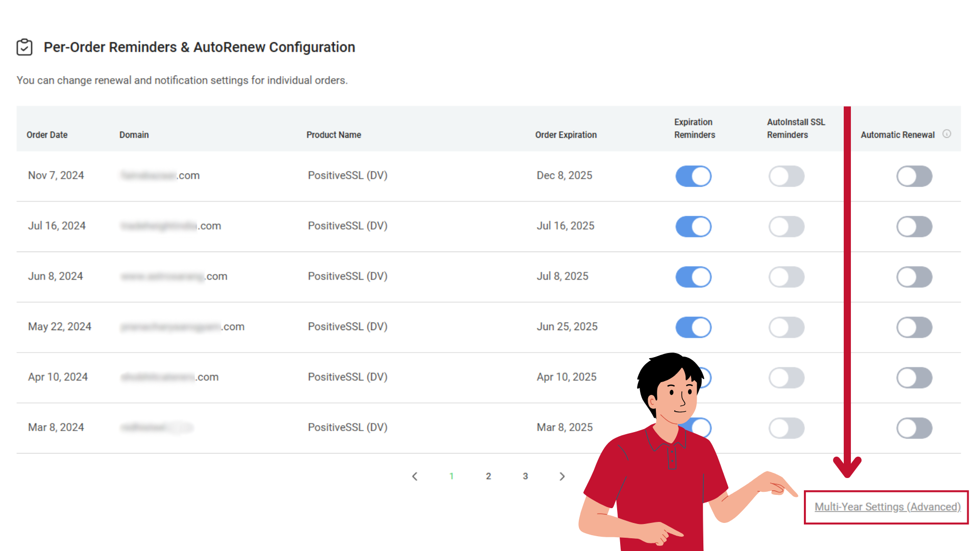980x551 pixels.
Task: Click the Order Expiration column header
Action: pyautogui.click(x=566, y=135)
